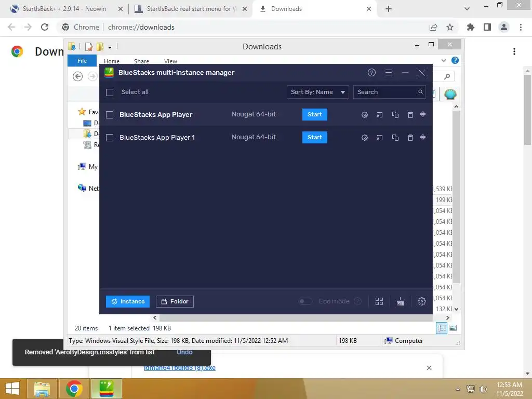Switch Explorer to details view icon

[x=442, y=328]
